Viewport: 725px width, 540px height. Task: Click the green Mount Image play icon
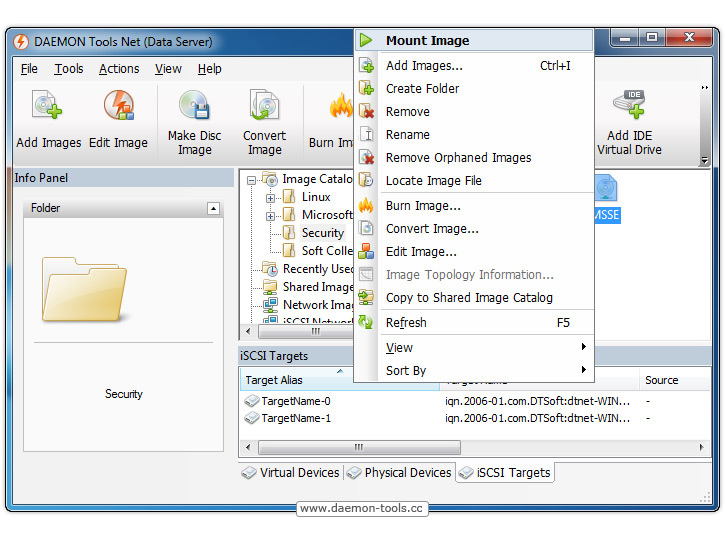pyautogui.click(x=366, y=40)
